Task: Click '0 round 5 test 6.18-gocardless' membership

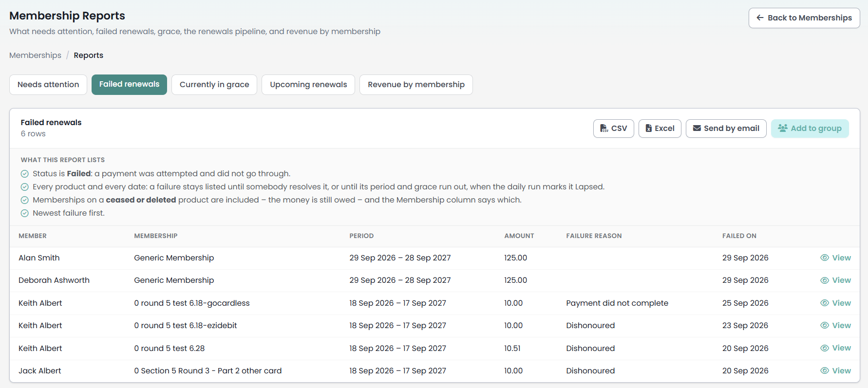Action: click(192, 303)
